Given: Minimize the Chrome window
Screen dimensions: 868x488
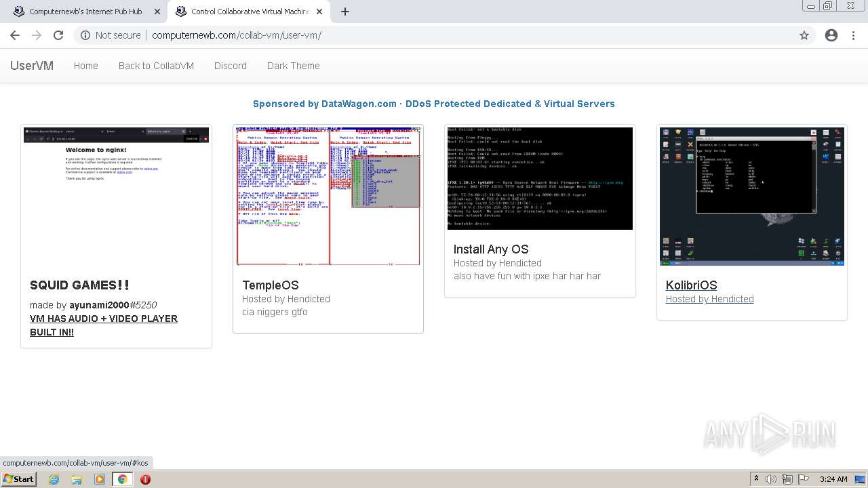Looking at the screenshot, I should tap(811, 5).
